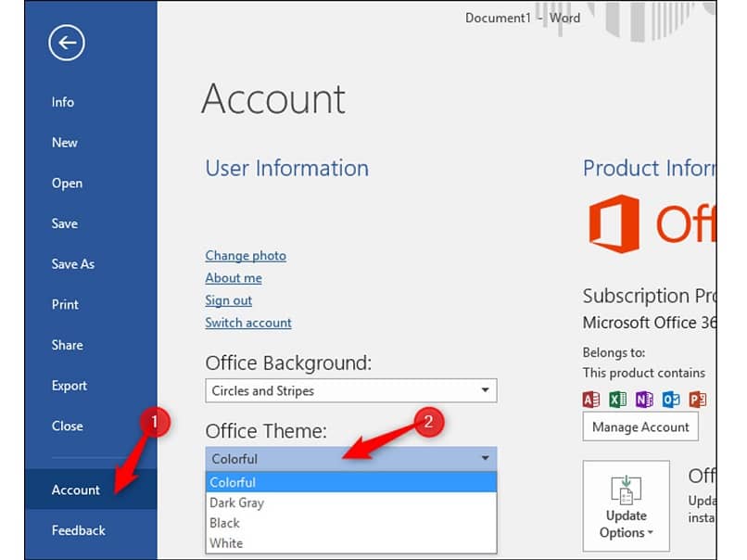The width and height of the screenshot is (747, 560).
Task: Choose the Dark Gray theme option
Action: pos(351,503)
